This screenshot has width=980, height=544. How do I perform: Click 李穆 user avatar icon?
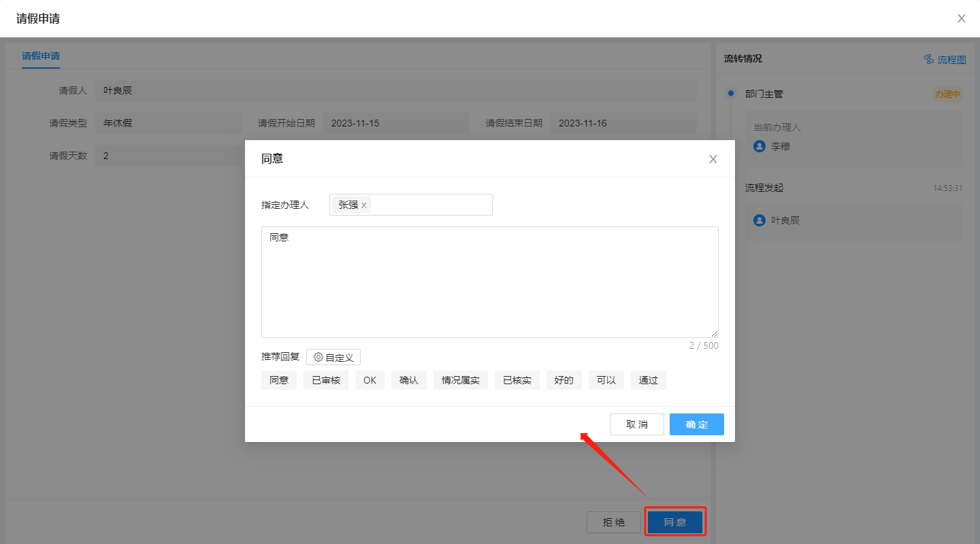point(759,146)
